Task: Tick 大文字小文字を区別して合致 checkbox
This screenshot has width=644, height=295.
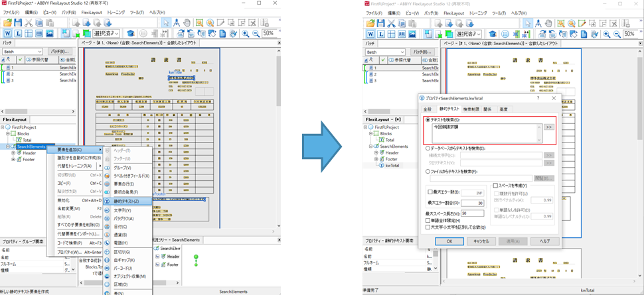Action: [428, 227]
